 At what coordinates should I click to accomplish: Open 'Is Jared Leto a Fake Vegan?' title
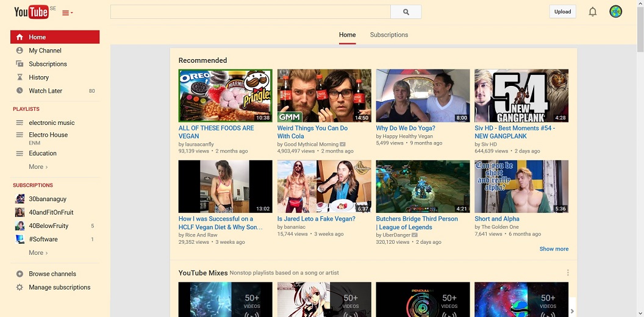click(x=317, y=219)
